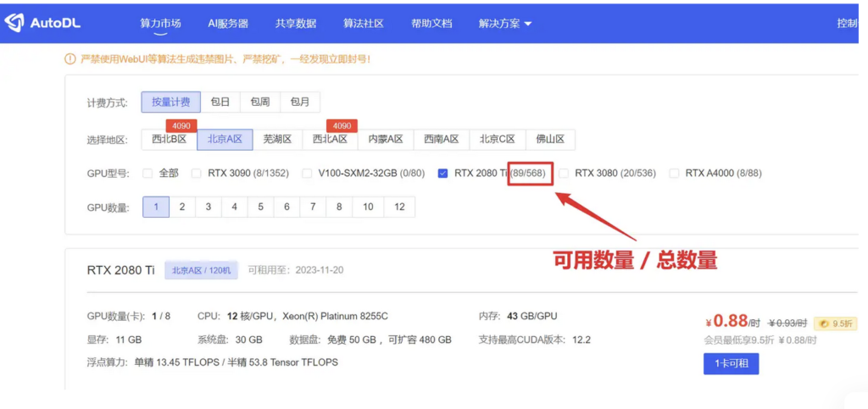Click the RTX 2080 Ti card title
Screen dimensions: 868x409
pyautogui.click(x=121, y=270)
